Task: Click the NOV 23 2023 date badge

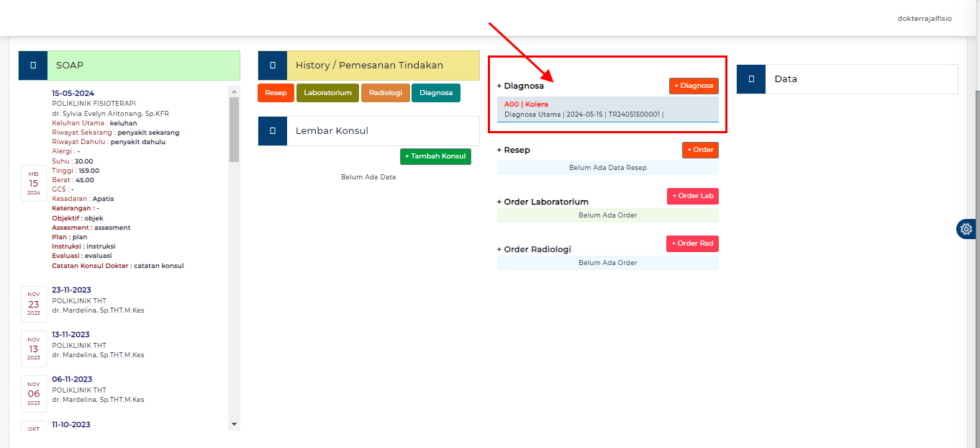Action: point(34,304)
